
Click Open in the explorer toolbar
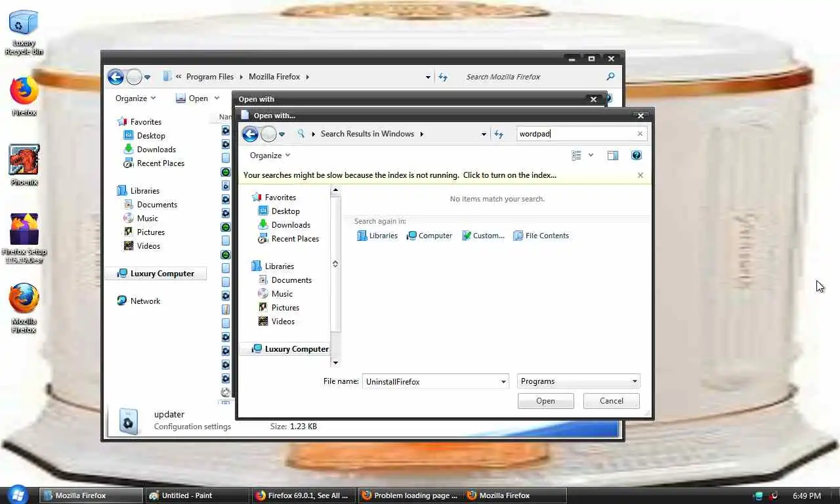pyautogui.click(x=192, y=98)
